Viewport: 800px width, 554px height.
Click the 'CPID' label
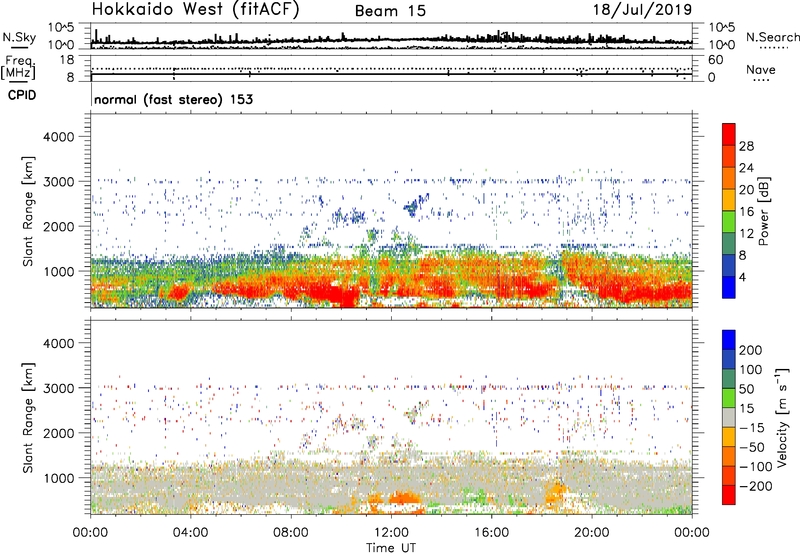click(x=22, y=95)
